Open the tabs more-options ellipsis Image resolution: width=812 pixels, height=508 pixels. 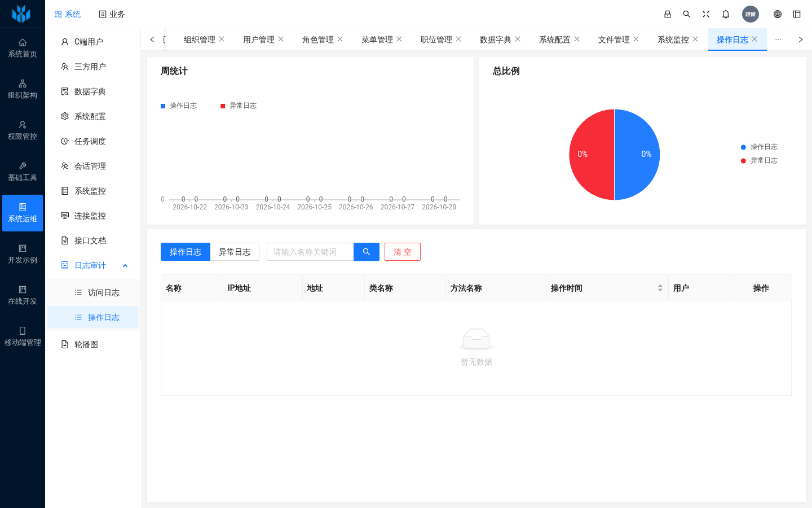778,40
